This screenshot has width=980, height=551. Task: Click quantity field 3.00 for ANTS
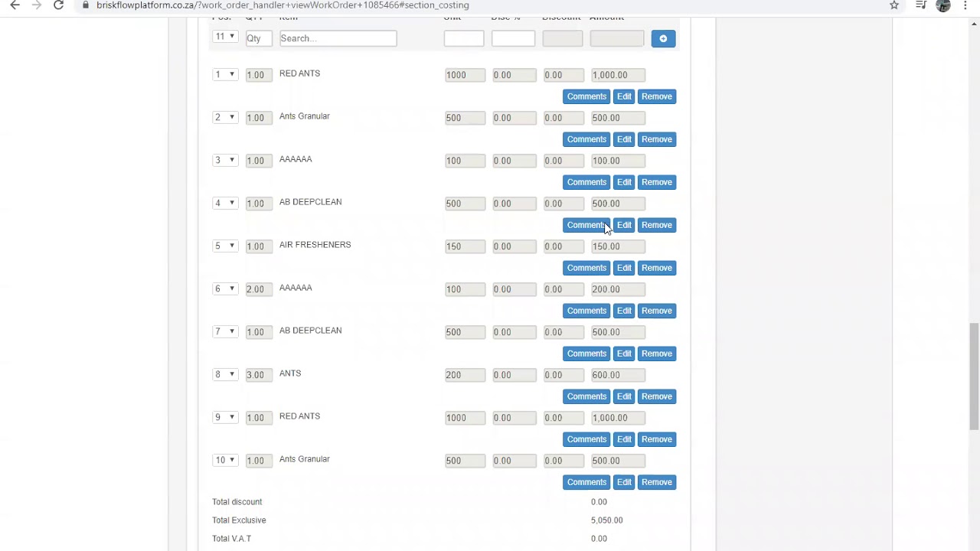pyautogui.click(x=259, y=375)
